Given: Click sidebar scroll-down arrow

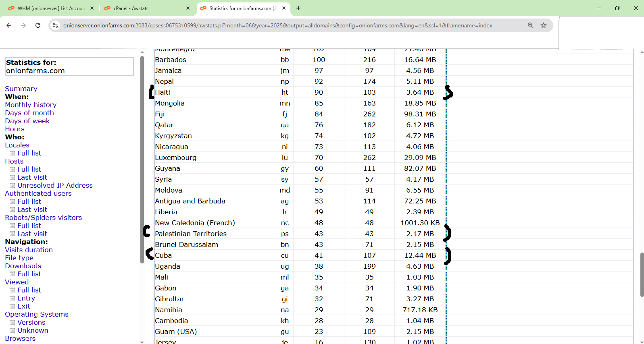Looking at the screenshot, I should pyautogui.click(x=142, y=342).
